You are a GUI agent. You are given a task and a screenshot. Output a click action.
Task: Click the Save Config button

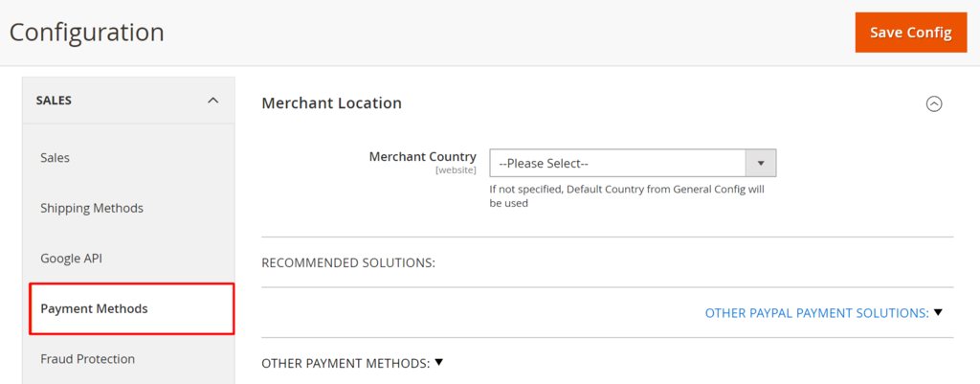tap(911, 33)
